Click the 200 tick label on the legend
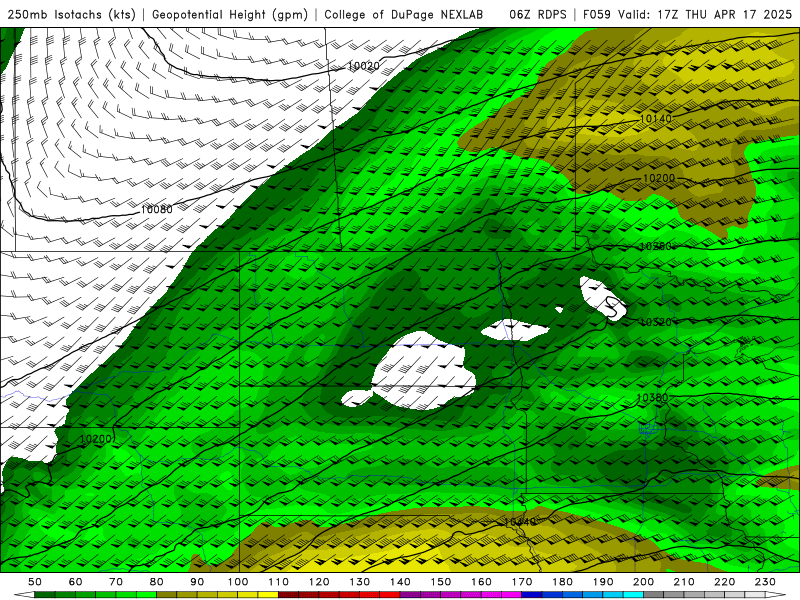800x600 pixels. (644, 582)
